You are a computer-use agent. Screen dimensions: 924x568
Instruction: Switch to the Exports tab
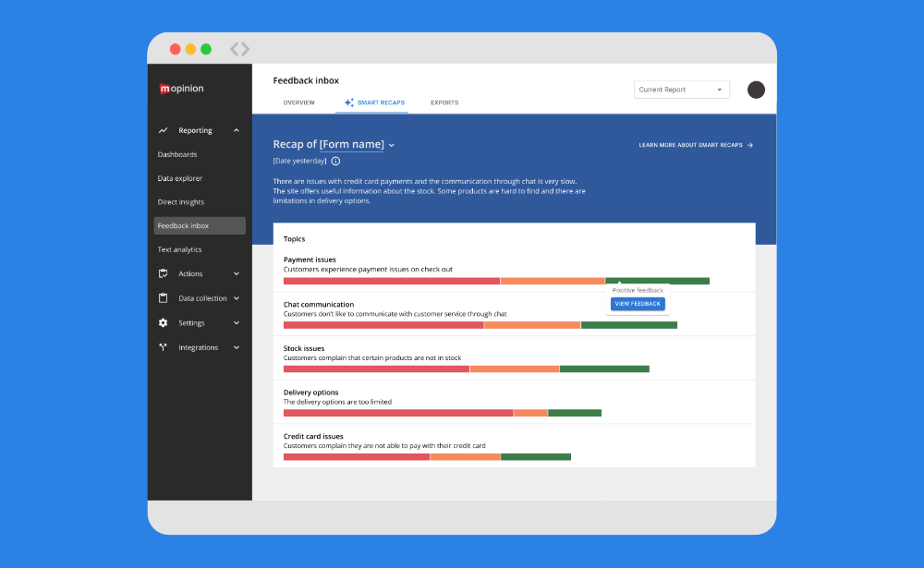(x=444, y=103)
